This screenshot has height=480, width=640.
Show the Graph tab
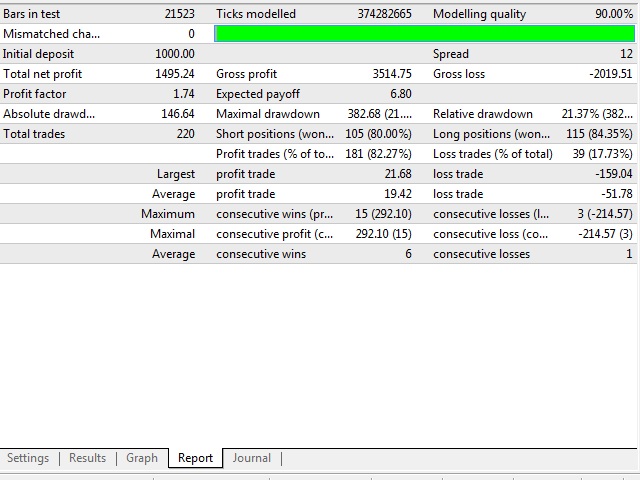point(142,458)
